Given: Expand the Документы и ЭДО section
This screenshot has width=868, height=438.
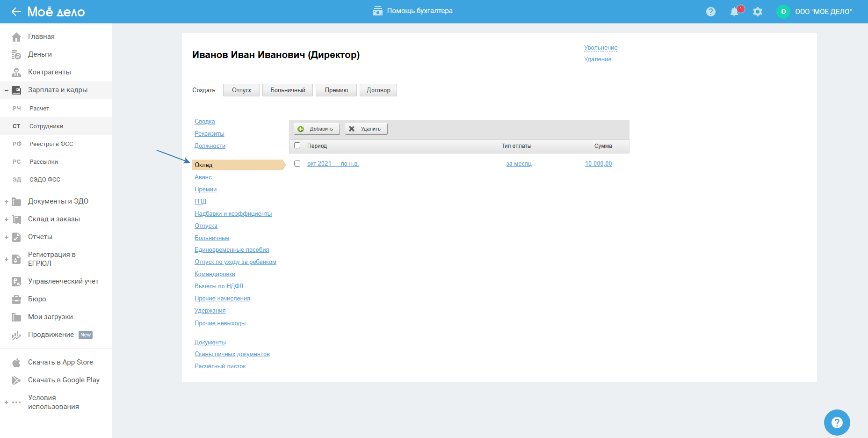Looking at the screenshot, I should pyautogui.click(x=7, y=202).
